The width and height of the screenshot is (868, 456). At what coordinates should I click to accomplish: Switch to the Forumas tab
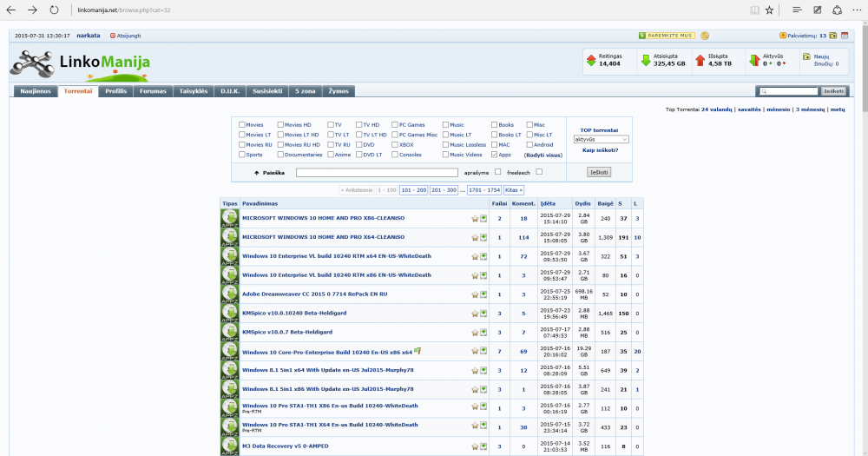tap(154, 90)
